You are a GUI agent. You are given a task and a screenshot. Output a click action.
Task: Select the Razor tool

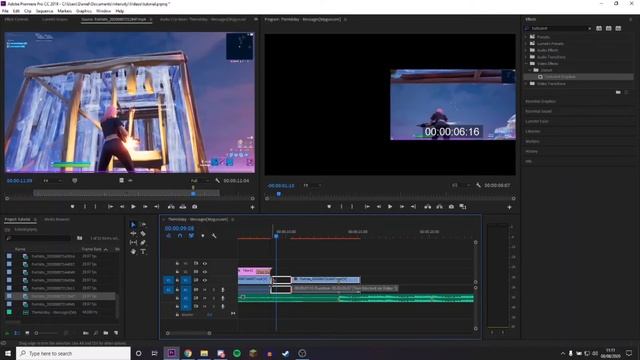pos(143,233)
